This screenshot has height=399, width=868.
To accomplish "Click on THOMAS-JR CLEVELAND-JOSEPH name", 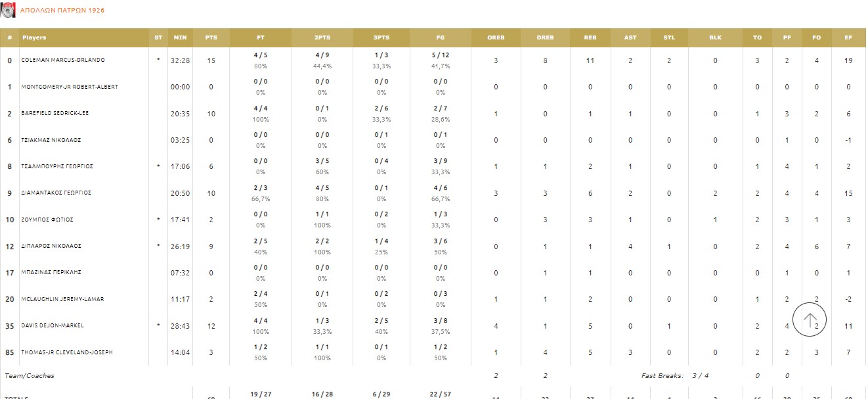I will click(67, 352).
